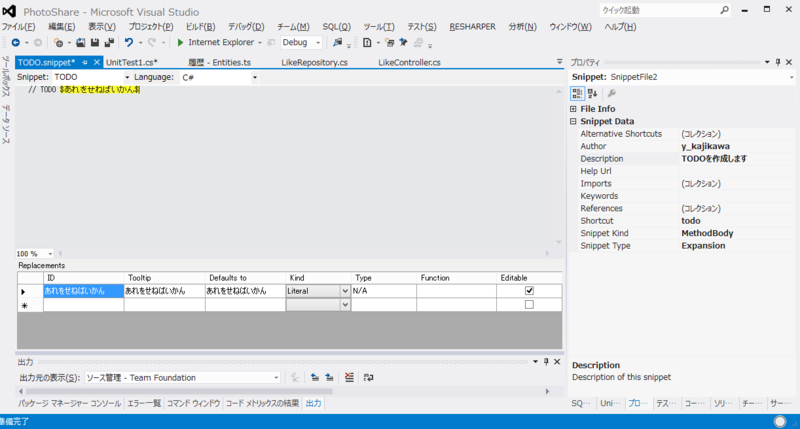Go to previous message in Output
The height and width of the screenshot is (429, 800).
tap(315, 377)
